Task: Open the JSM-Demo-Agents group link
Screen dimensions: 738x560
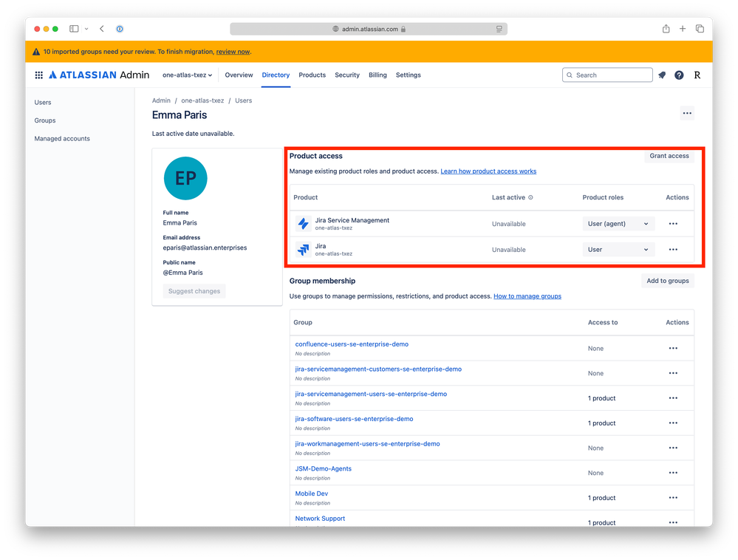Action: (x=323, y=468)
